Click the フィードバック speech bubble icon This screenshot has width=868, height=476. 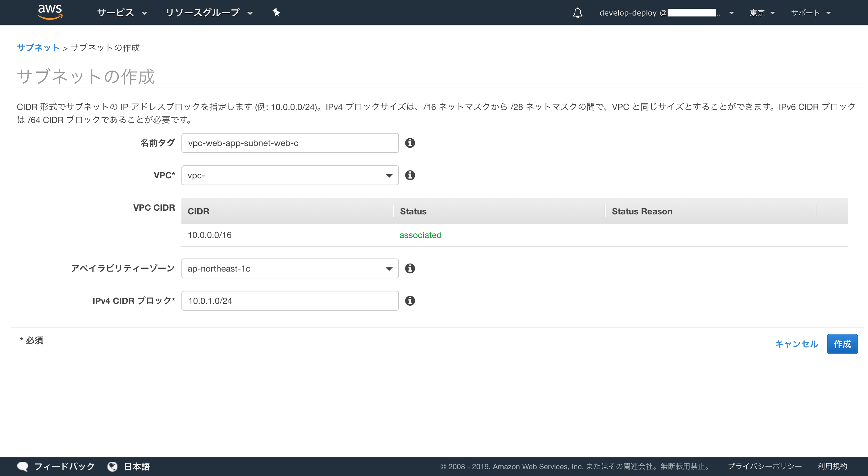(23, 466)
